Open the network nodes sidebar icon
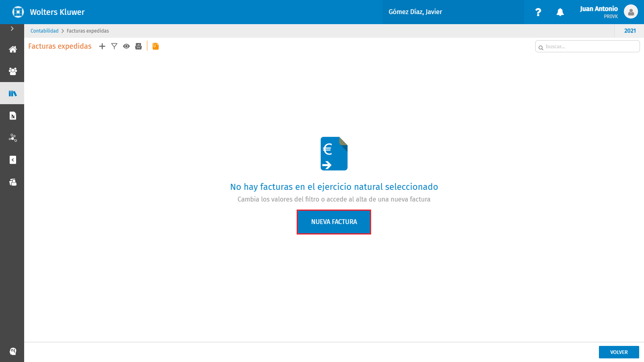Viewport: 644px width, 362px height. click(13, 138)
